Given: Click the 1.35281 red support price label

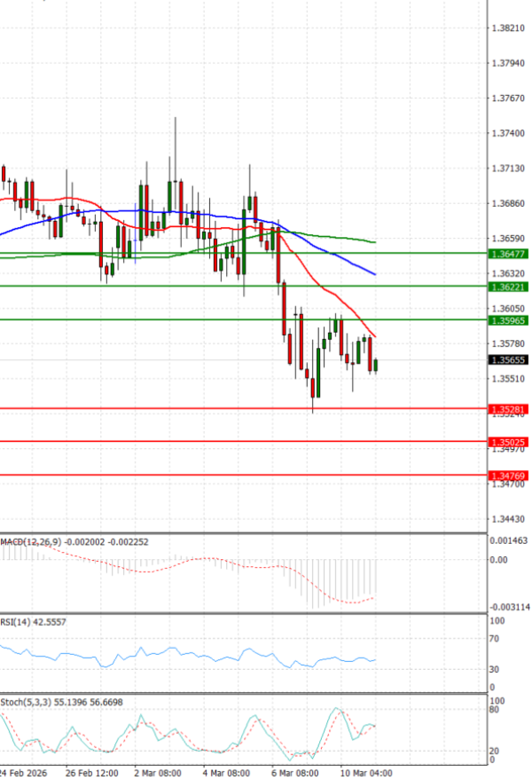Looking at the screenshot, I should [508, 409].
